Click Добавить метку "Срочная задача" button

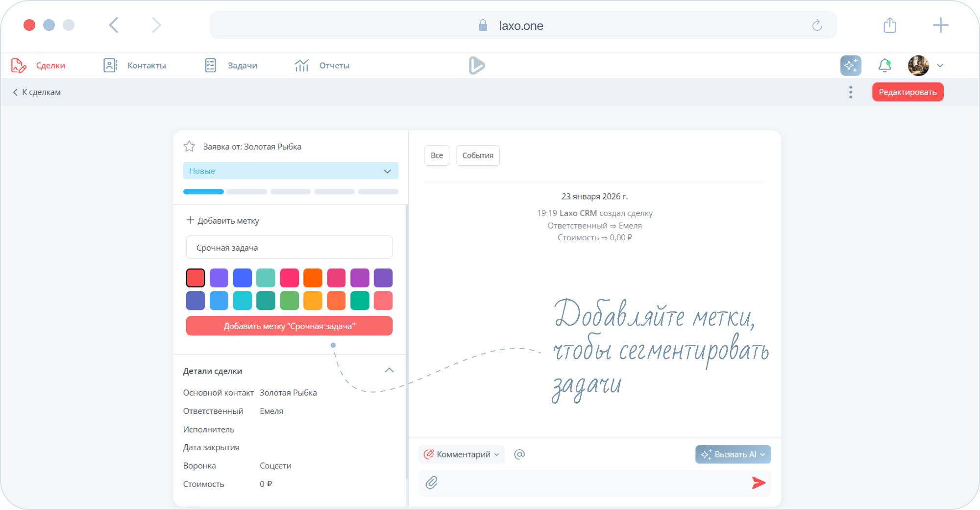tap(289, 326)
